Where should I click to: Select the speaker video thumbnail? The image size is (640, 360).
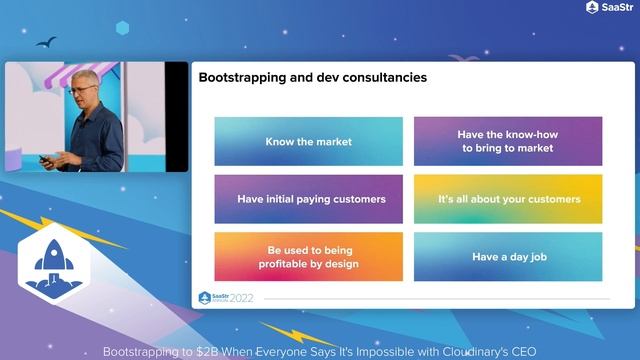[x=96, y=117]
